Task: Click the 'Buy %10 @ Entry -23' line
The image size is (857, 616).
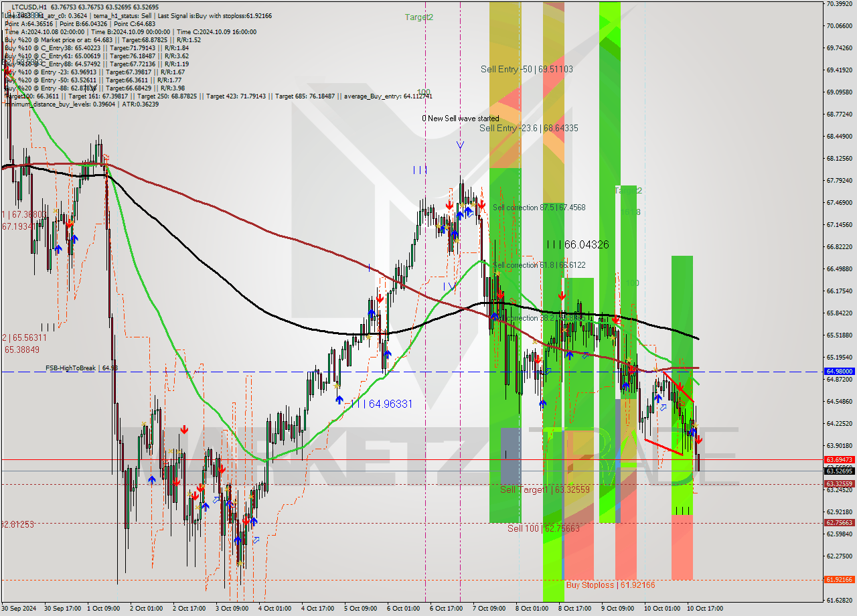Action: pos(94,72)
